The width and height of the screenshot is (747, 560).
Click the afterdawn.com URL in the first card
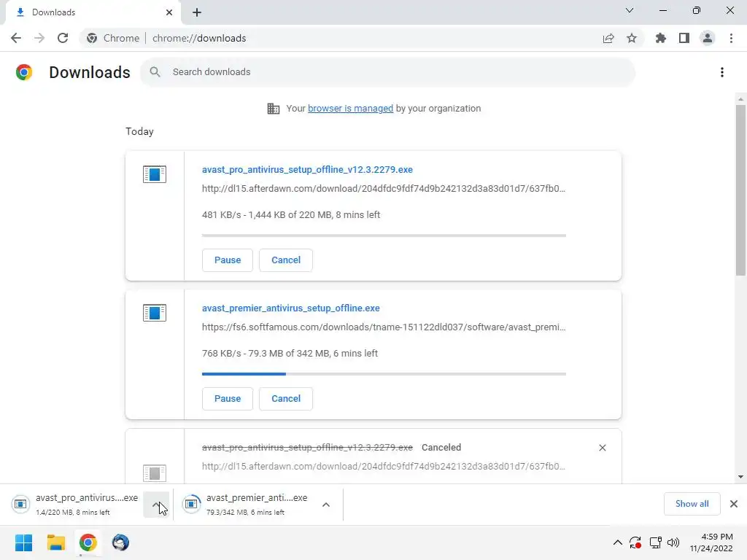pos(384,189)
